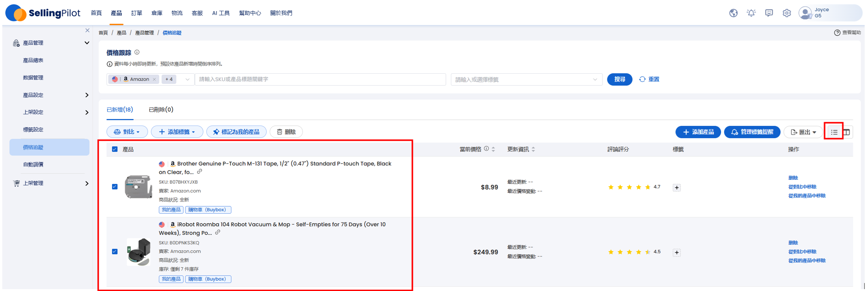This screenshot has height=291, width=868.
Task: Toggle the select-all 產品 checkbox
Action: 115,149
